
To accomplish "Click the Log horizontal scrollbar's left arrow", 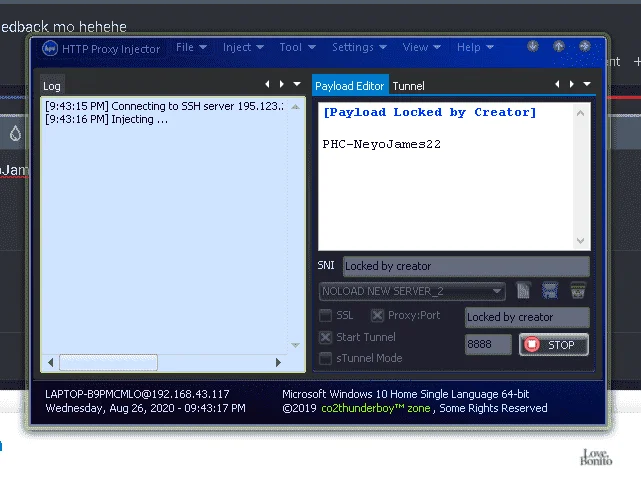I will [51, 362].
